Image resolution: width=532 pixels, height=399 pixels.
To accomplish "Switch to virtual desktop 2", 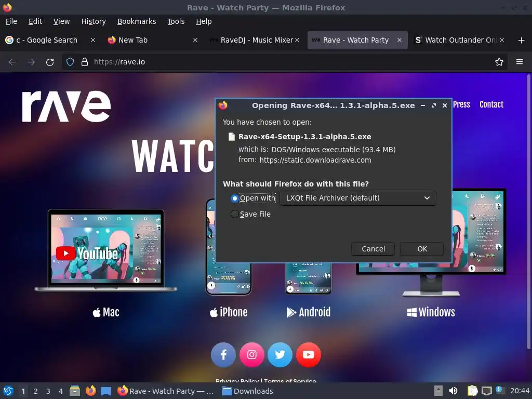I will tap(36, 391).
